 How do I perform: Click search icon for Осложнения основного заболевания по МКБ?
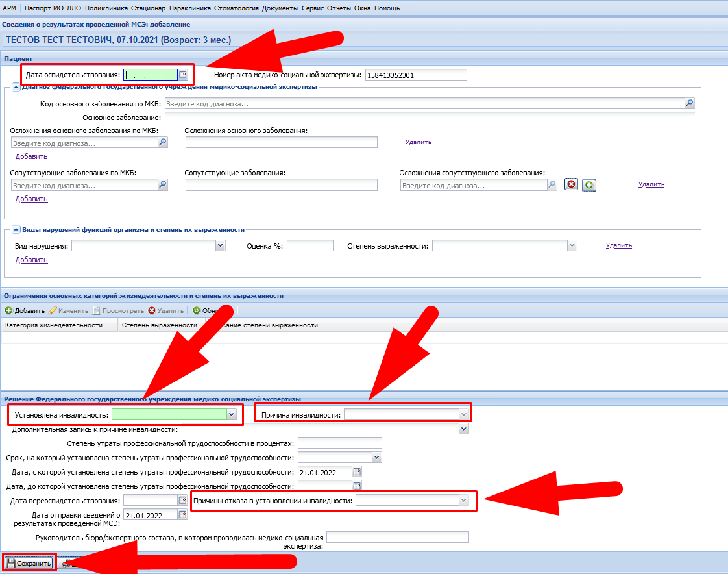pyautogui.click(x=163, y=143)
